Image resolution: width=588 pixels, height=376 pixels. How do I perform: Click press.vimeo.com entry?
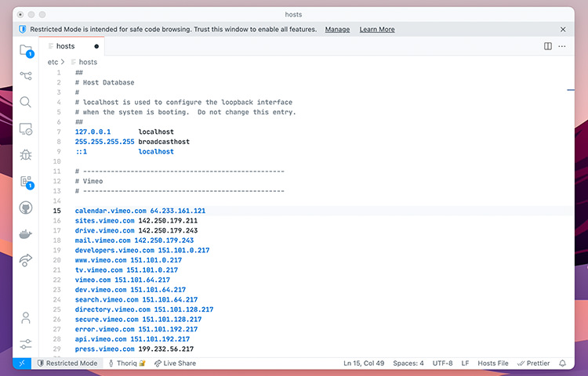(x=104, y=349)
